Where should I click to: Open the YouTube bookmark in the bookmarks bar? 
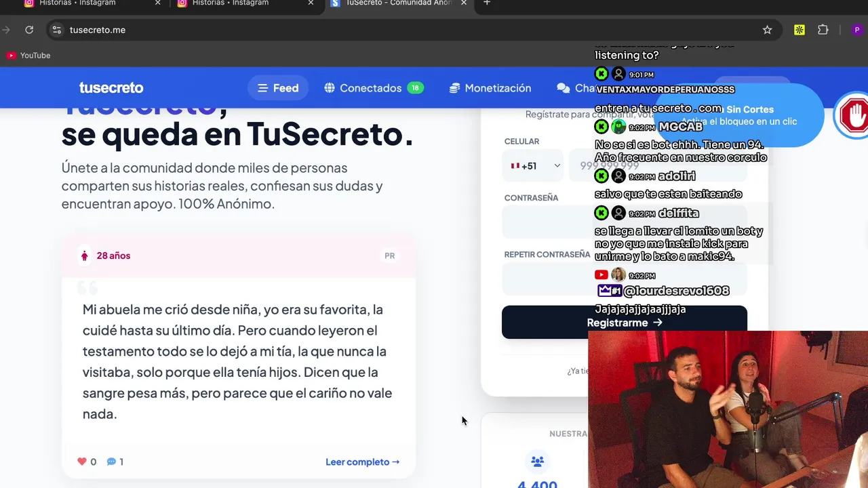click(x=28, y=56)
